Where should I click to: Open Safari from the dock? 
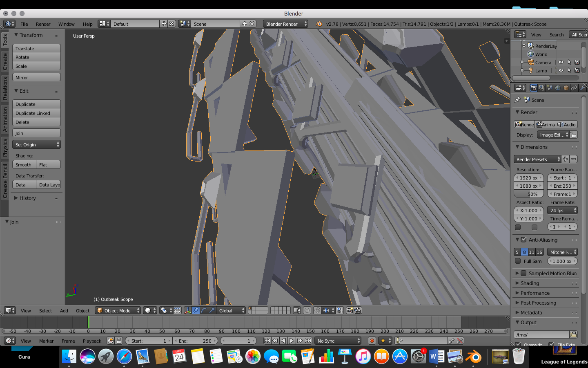[x=124, y=357]
